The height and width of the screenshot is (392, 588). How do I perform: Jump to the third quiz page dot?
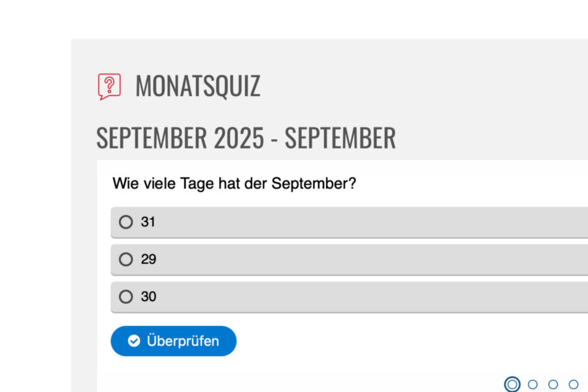tap(552, 385)
